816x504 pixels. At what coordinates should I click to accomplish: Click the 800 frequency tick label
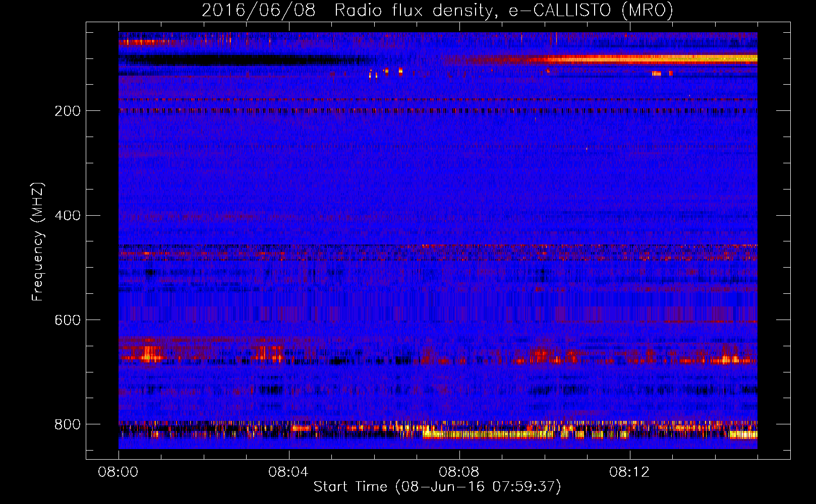pos(68,424)
